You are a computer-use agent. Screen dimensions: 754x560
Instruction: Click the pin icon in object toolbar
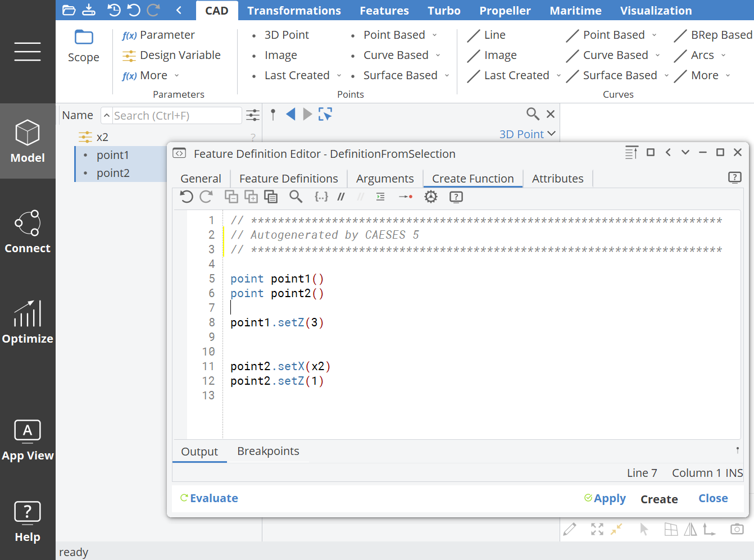click(x=273, y=115)
